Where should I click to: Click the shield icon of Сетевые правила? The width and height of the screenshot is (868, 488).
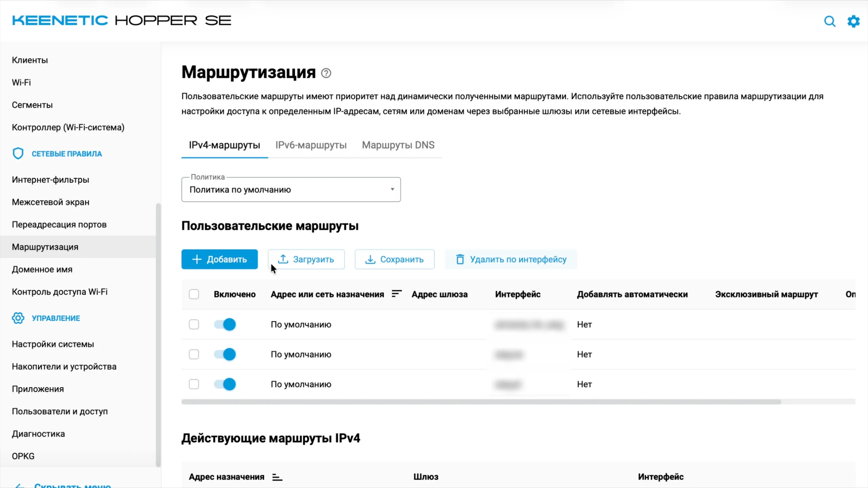(x=18, y=154)
